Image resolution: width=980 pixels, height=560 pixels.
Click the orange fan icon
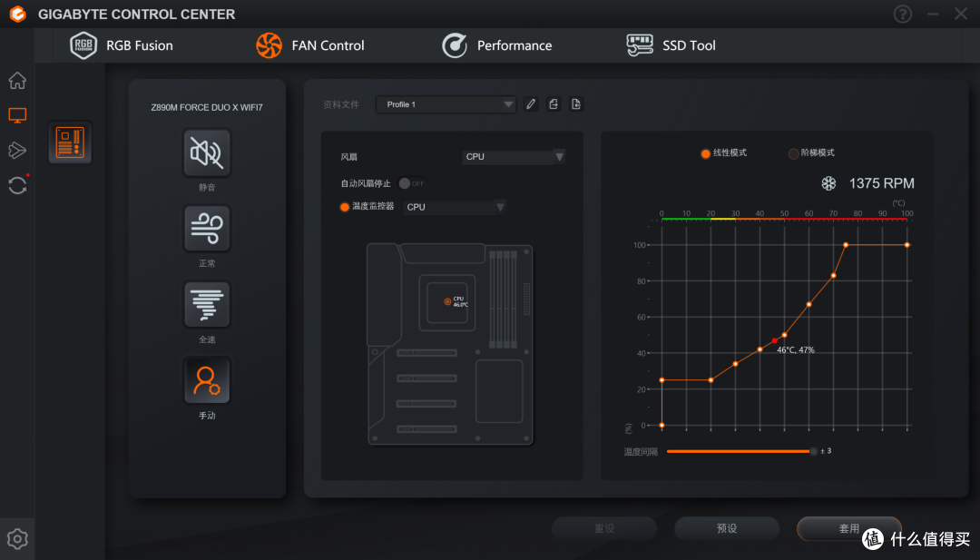click(x=269, y=45)
